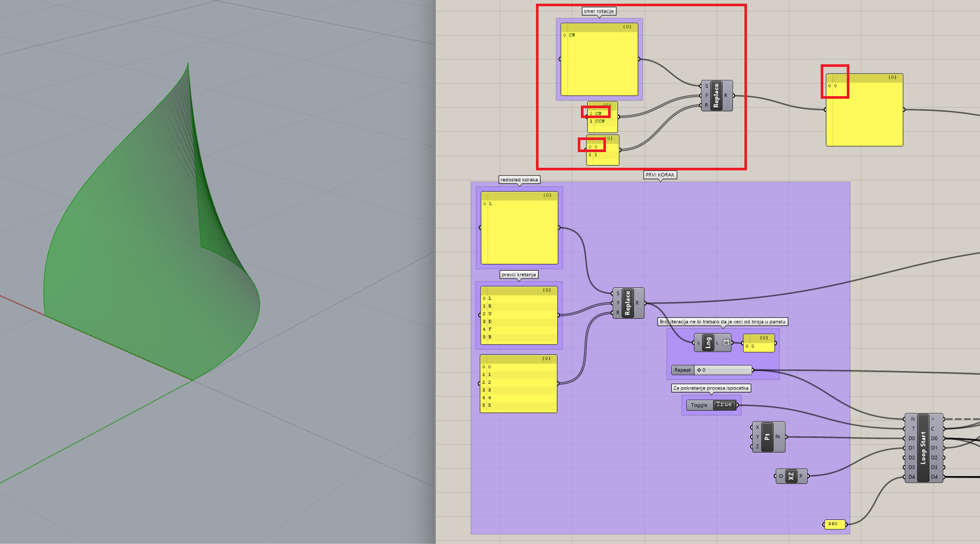This screenshot has height=544, width=980.
Task: Select the XZ plane component
Action: (791, 476)
